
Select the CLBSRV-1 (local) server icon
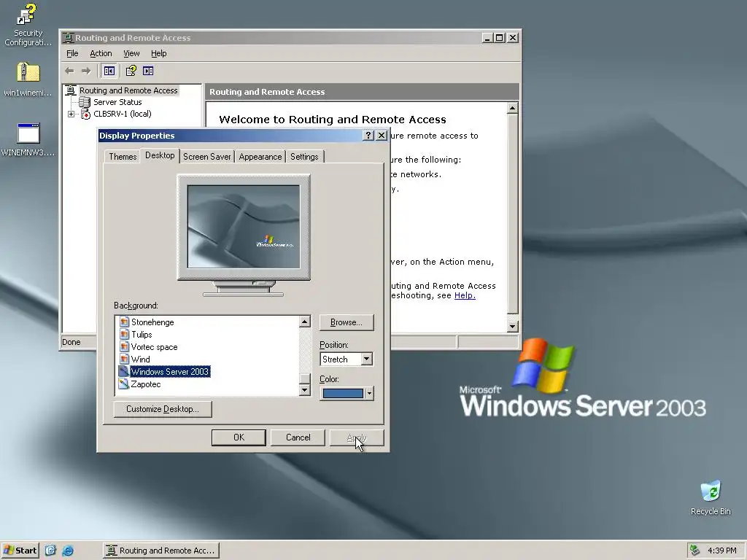click(86, 114)
